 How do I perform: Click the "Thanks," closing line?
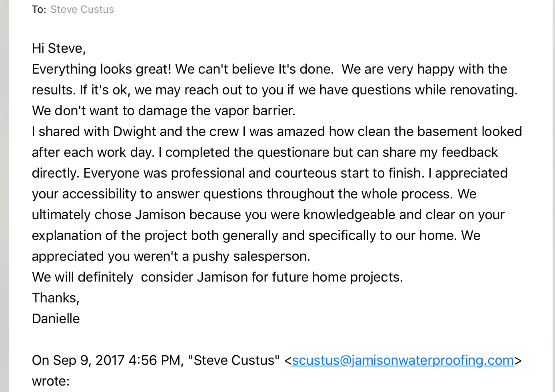[56, 298]
